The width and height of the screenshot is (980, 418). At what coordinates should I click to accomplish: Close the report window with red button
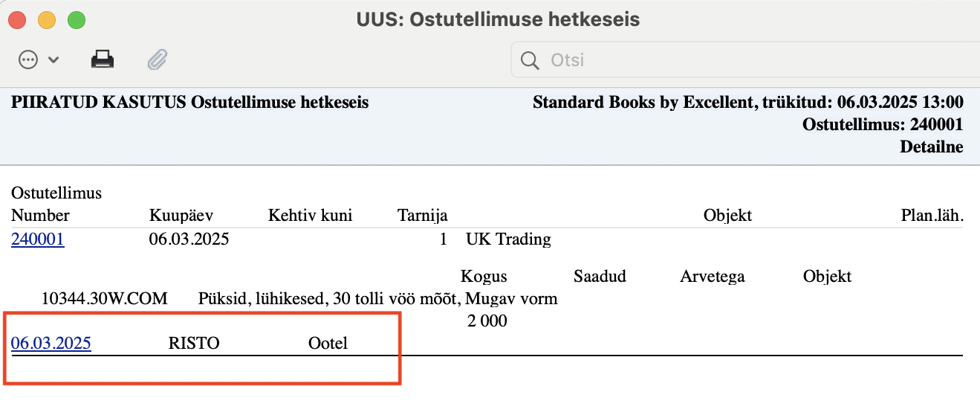tap(17, 19)
